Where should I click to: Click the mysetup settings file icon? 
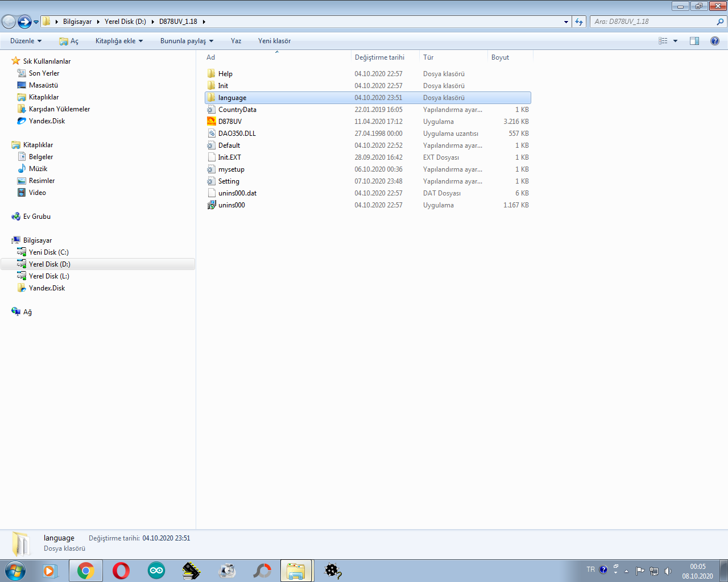(212, 169)
